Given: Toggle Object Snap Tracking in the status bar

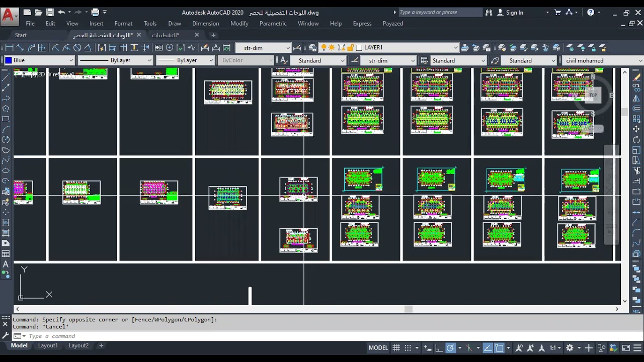Looking at the screenshot, I should [488, 347].
